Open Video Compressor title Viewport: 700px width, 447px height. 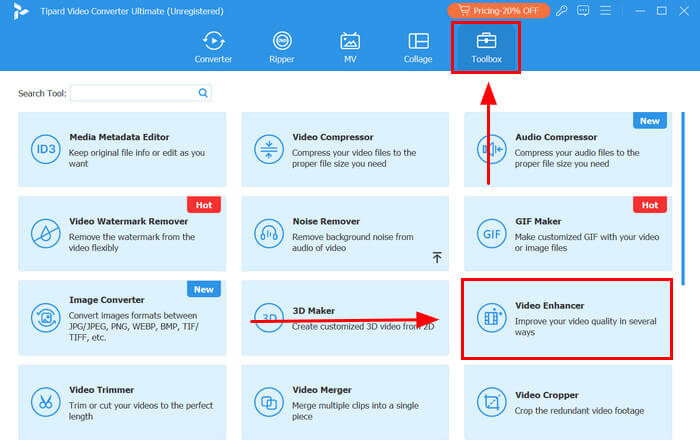tap(333, 137)
